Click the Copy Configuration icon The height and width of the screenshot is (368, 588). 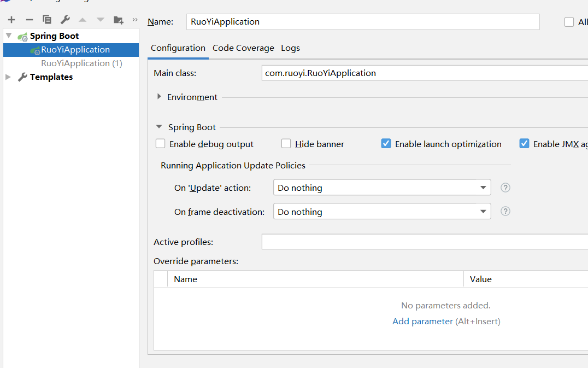tap(47, 20)
